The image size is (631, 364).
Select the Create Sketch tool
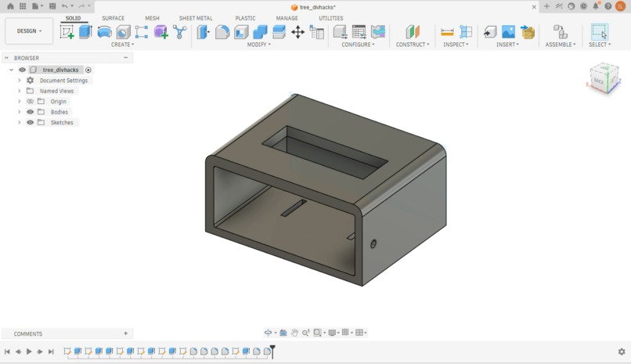pos(67,32)
